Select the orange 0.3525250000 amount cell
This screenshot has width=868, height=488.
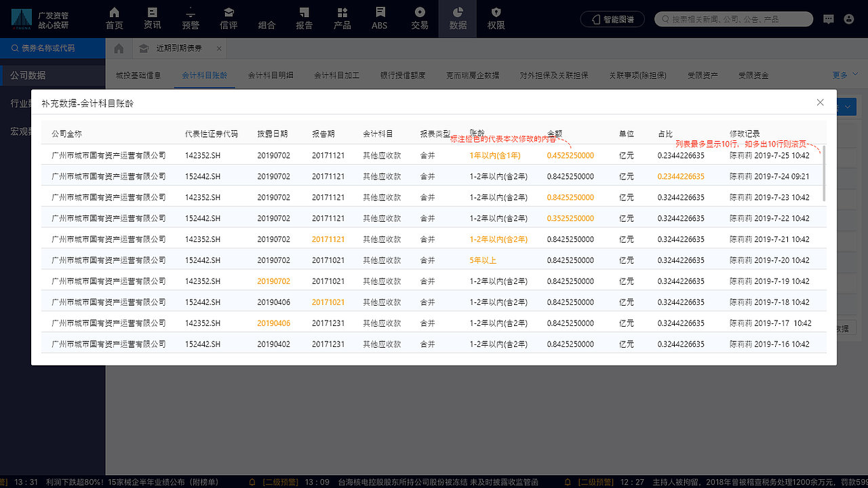point(570,218)
